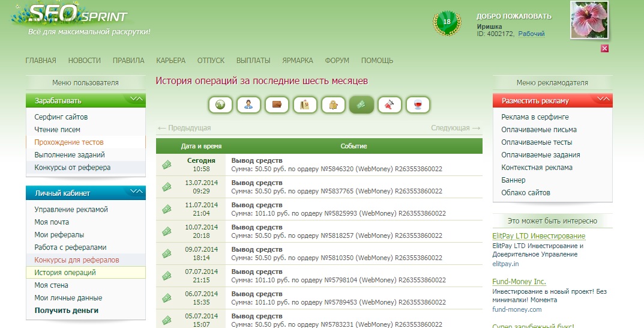
Task: Collapse the Личный кабинет menu section
Action: (136, 192)
